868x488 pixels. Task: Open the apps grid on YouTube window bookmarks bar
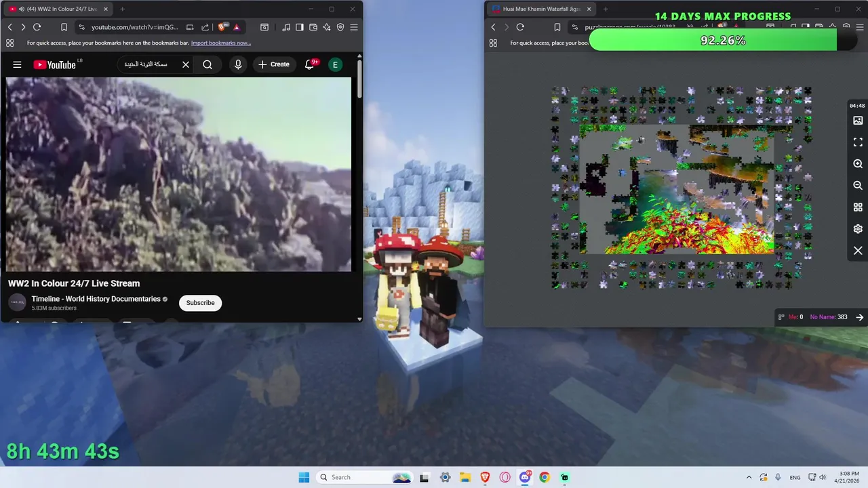[9, 43]
